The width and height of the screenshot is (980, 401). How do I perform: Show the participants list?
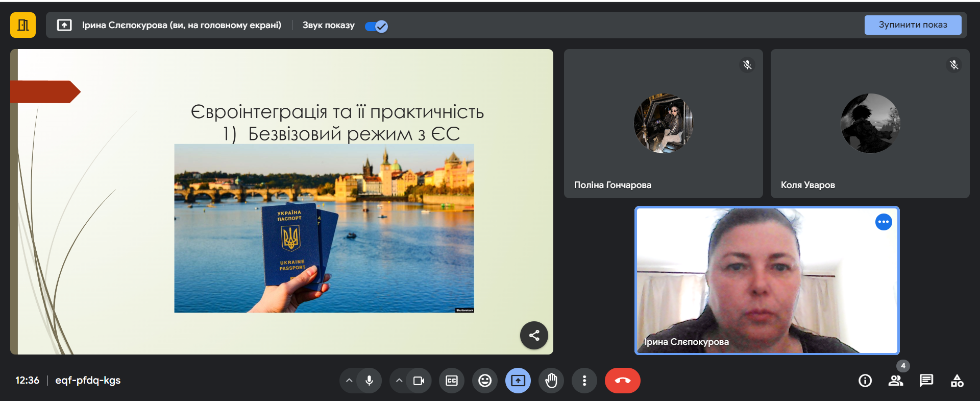(896, 381)
